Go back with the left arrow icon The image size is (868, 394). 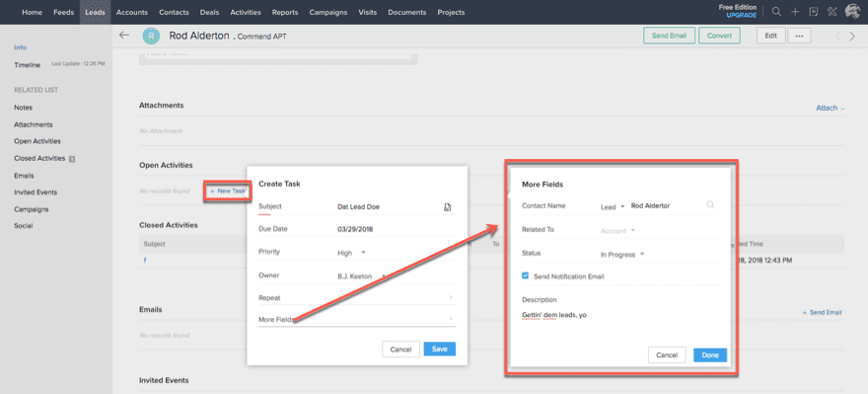[124, 36]
